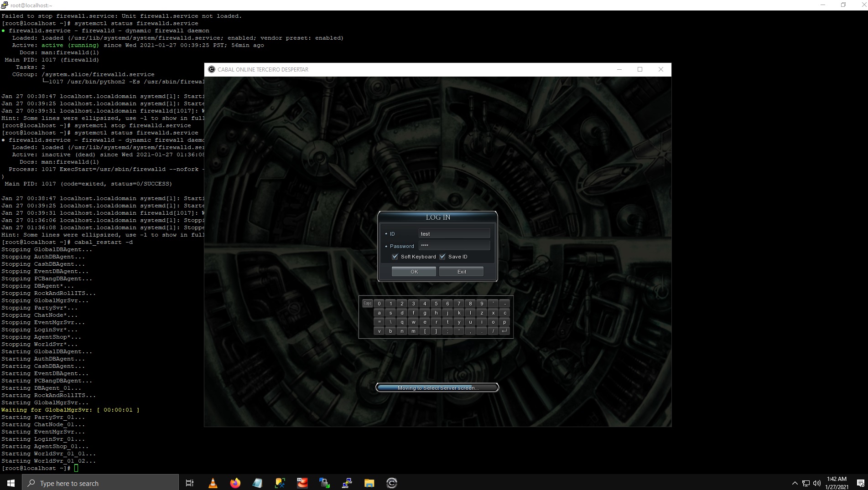Open the Windows Start menu
This screenshot has height=490, width=868.
[11, 483]
